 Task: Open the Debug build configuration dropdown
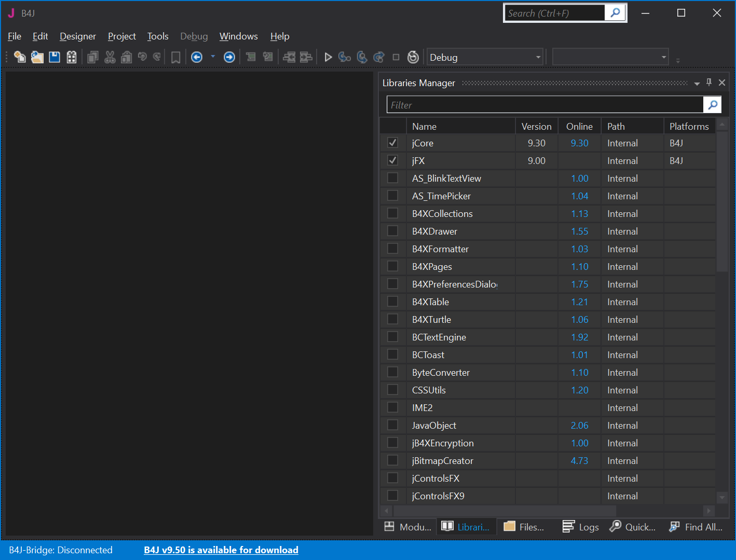(x=538, y=57)
